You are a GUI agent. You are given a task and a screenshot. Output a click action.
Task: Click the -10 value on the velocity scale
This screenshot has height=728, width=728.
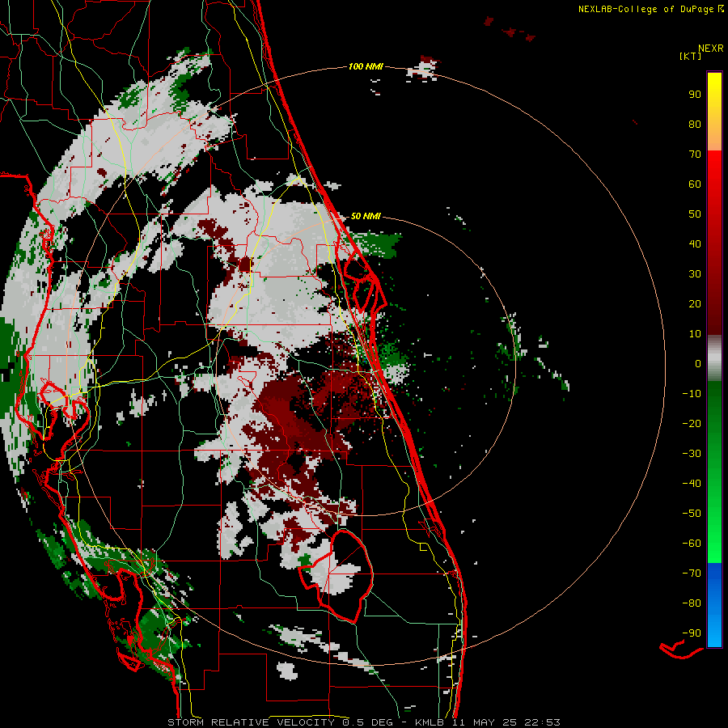click(692, 394)
